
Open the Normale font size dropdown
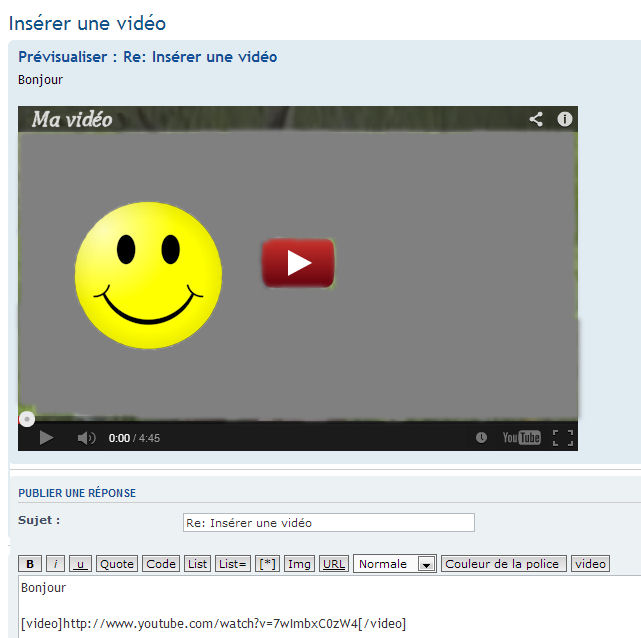point(396,564)
